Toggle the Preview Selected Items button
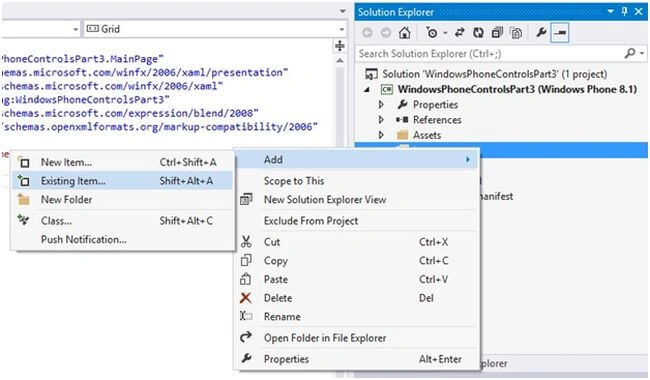650x380 pixels. [x=560, y=32]
